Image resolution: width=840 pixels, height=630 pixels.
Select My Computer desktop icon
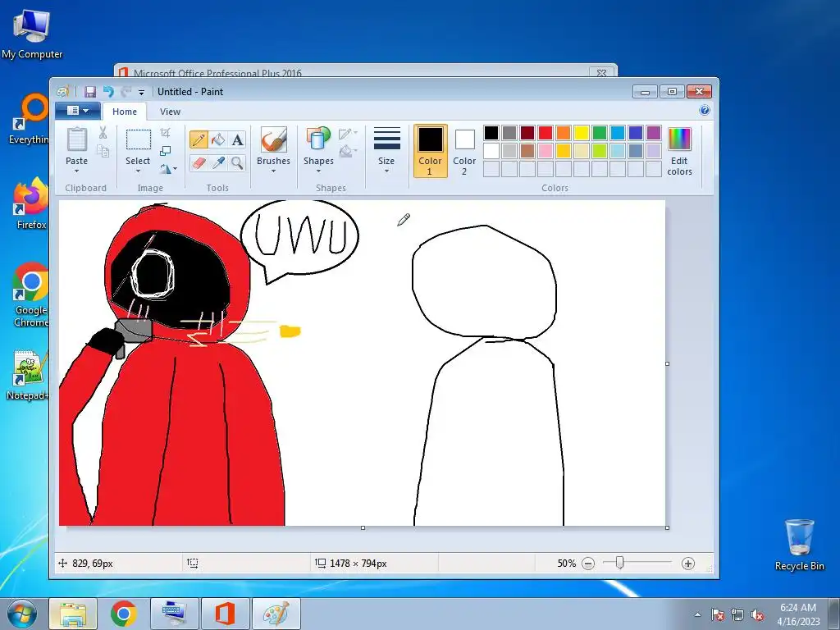32,33
